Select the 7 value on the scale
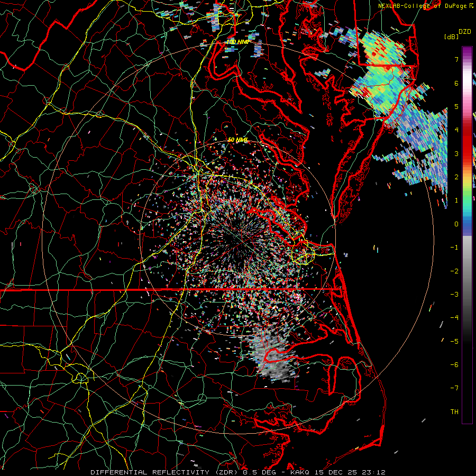 456,59
